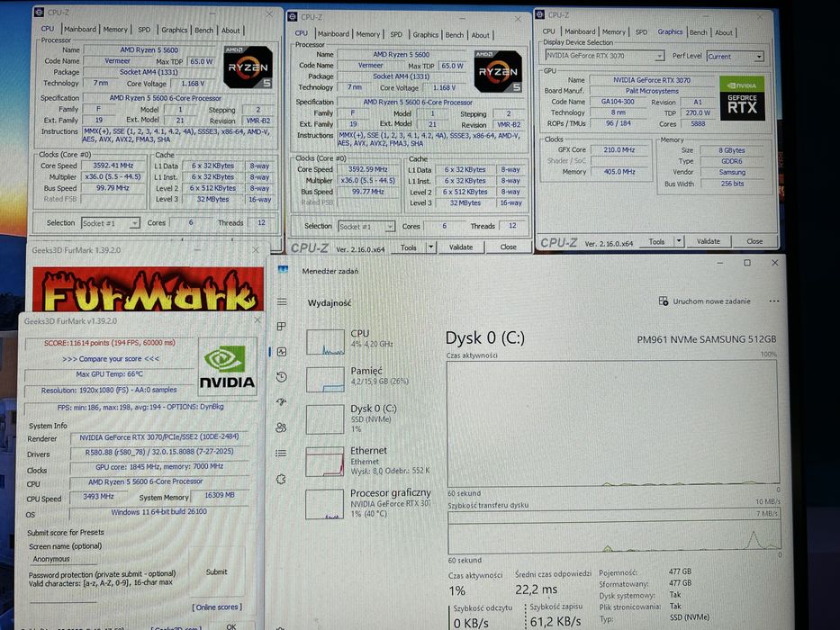Open Bench tab in leftmost CPU-Z window

(203, 31)
